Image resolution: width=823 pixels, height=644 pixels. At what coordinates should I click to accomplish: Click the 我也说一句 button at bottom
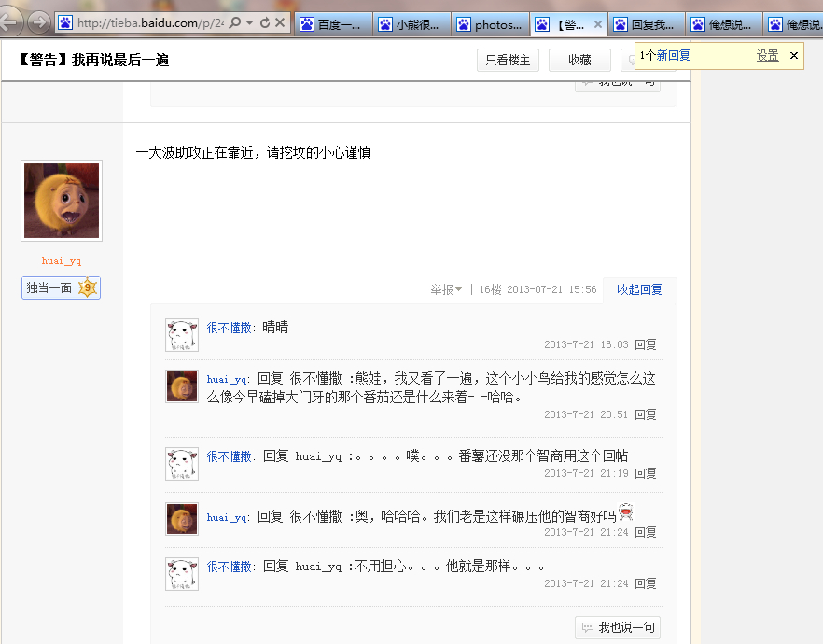pyautogui.click(x=618, y=627)
